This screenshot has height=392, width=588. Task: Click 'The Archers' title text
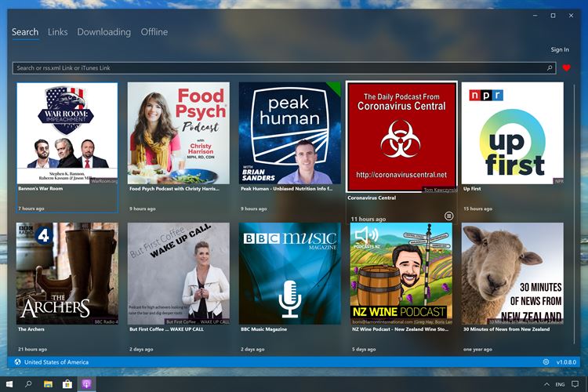pyautogui.click(x=31, y=329)
